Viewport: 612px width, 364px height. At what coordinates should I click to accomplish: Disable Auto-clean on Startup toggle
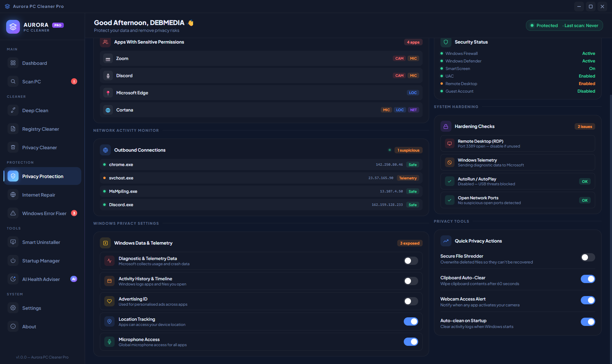[x=588, y=322]
